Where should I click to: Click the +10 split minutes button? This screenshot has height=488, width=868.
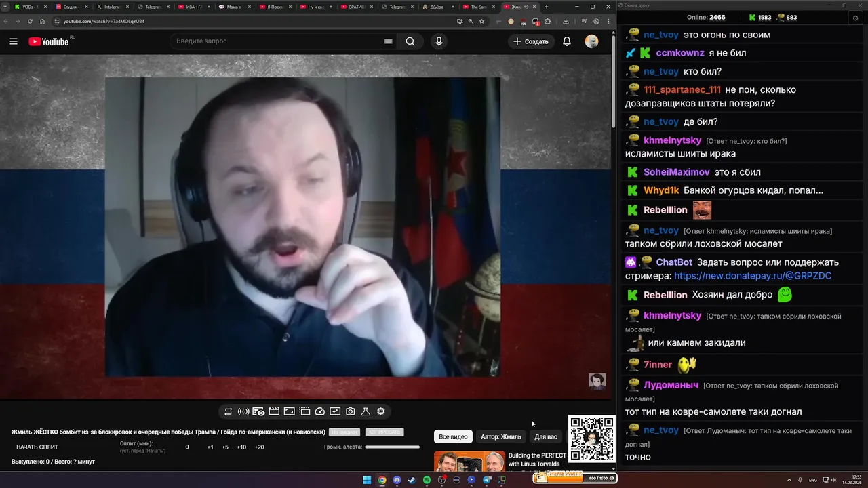click(x=241, y=447)
